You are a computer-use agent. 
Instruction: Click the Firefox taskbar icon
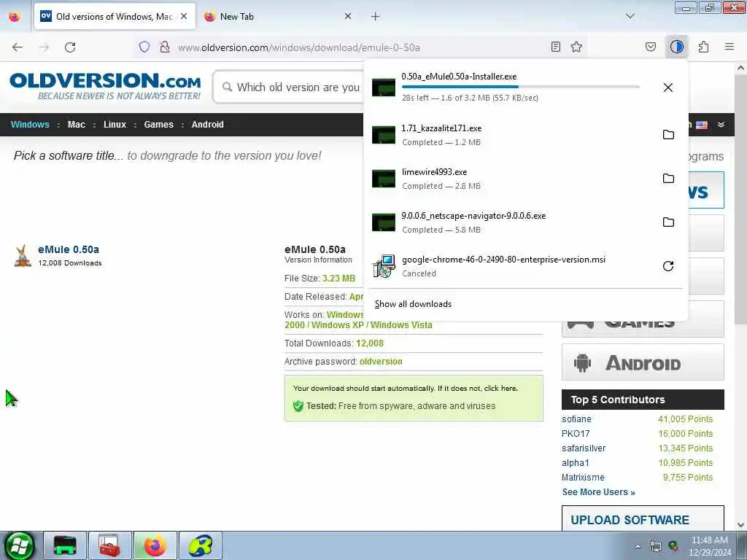pyautogui.click(x=155, y=545)
